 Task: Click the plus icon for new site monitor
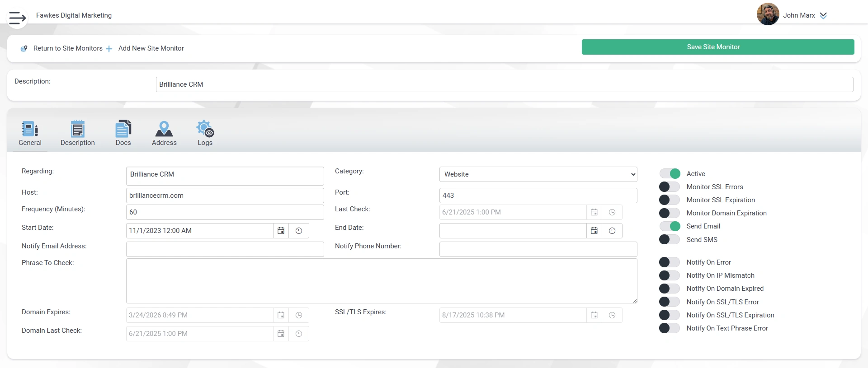[x=109, y=49]
